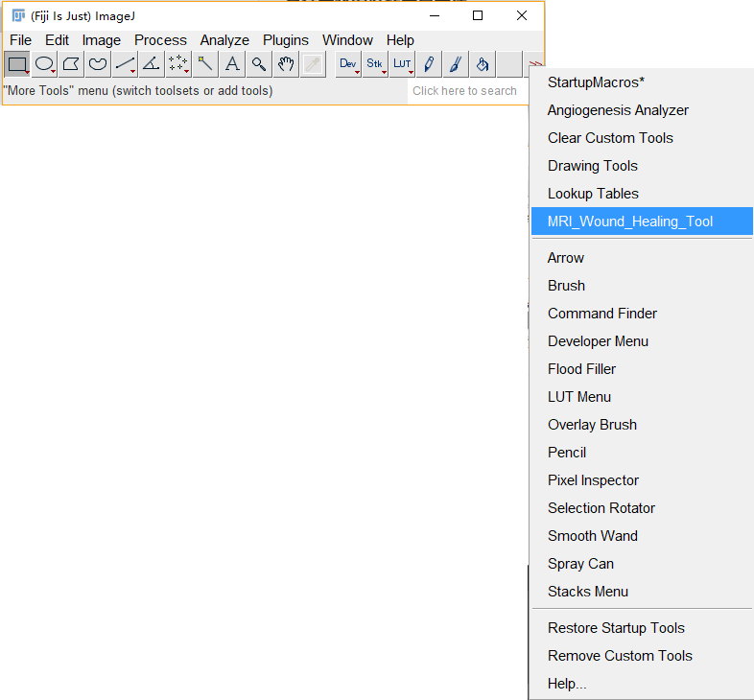754x700 pixels.
Task: Add Spray Can tool
Action: 642,565
